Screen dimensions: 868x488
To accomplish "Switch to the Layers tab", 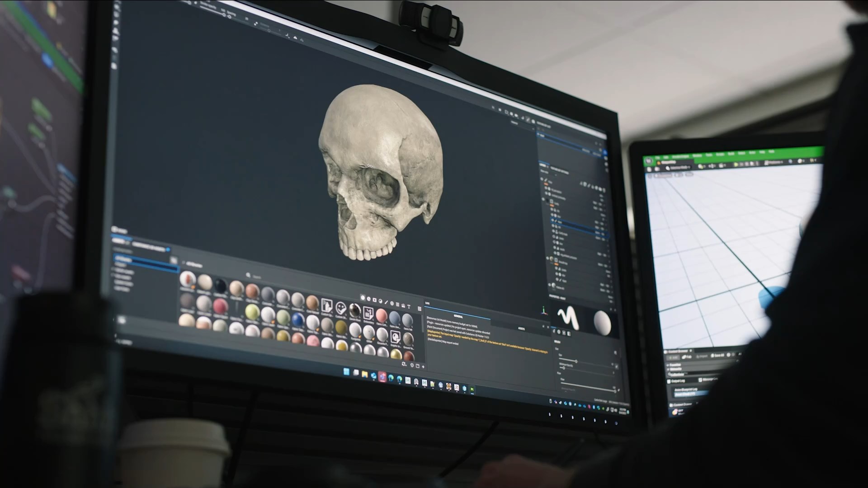I will coord(543,165).
